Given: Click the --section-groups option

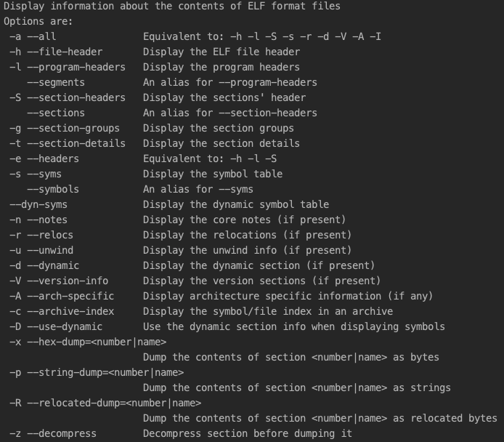Looking at the screenshot, I should (x=73, y=129).
